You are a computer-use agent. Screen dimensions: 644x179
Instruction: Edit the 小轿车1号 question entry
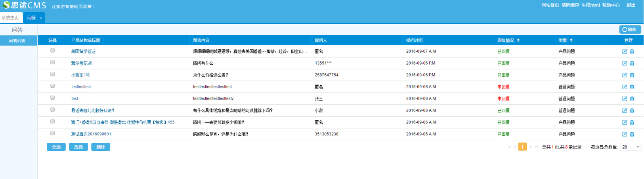[x=624, y=75]
